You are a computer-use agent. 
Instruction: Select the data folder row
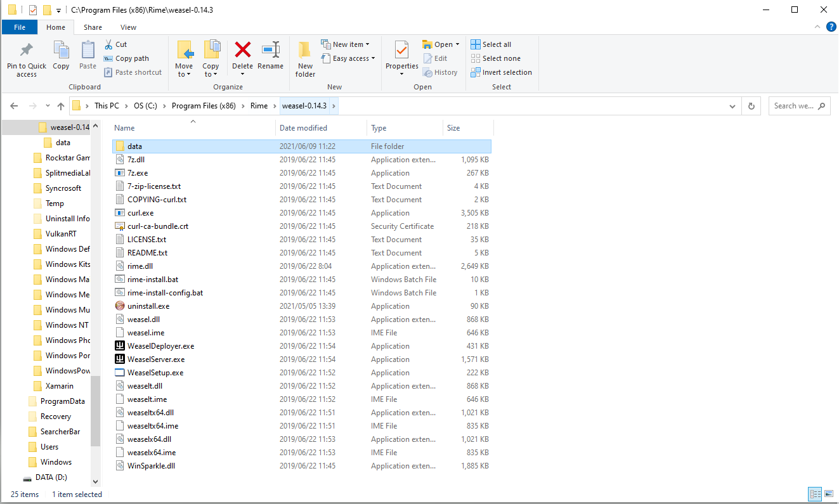pyautogui.click(x=301, y=146)
